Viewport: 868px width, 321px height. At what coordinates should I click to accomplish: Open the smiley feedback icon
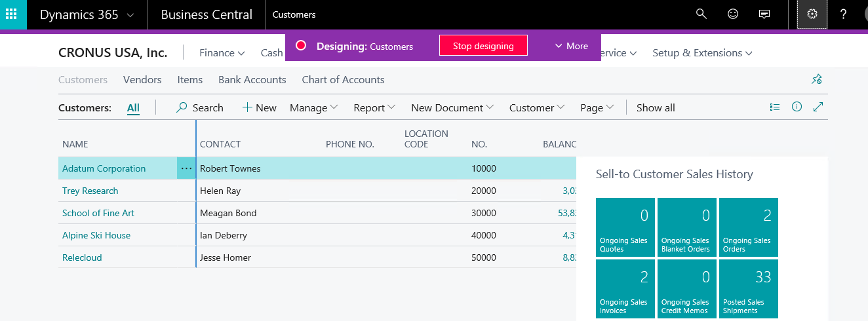[733, 14]
